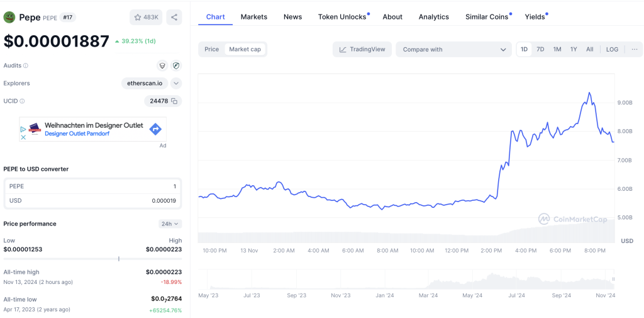Open the etherscan.io explorer link
Image resolution: width=644 pixels, height=318 pixels.
(145, 83)
